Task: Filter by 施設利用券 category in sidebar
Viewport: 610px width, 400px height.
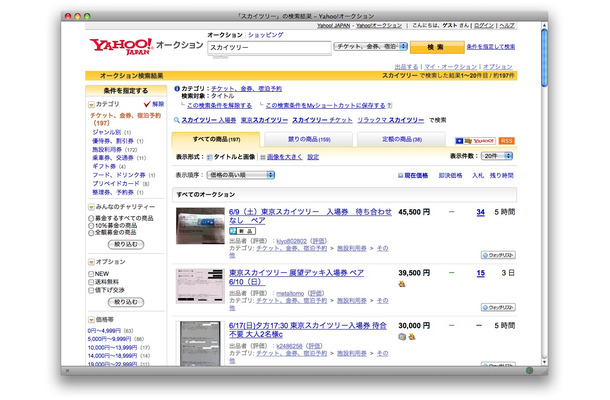Action: (x=107, y=149)
